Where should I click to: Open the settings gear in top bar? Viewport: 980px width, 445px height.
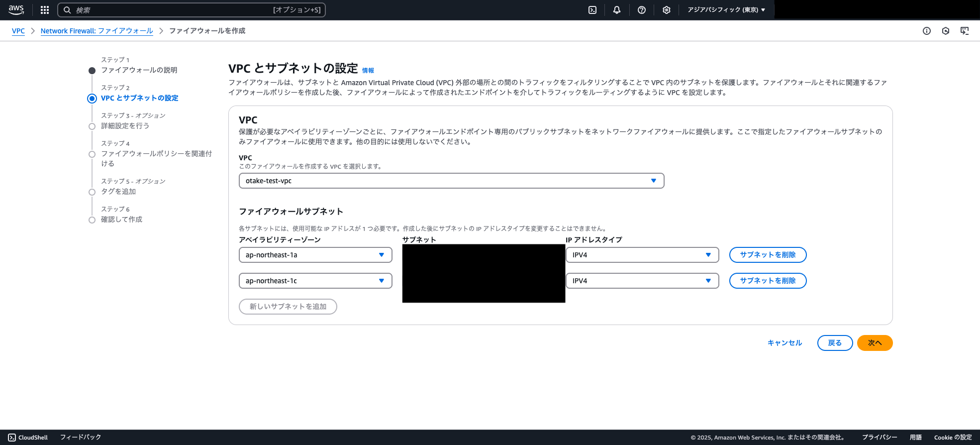pos(667,10)
